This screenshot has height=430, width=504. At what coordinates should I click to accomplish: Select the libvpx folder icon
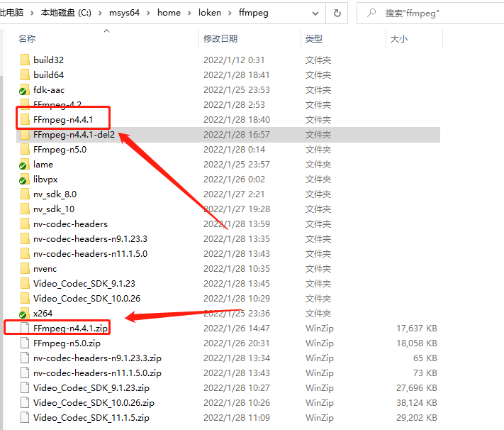click(x=25, y=180)
